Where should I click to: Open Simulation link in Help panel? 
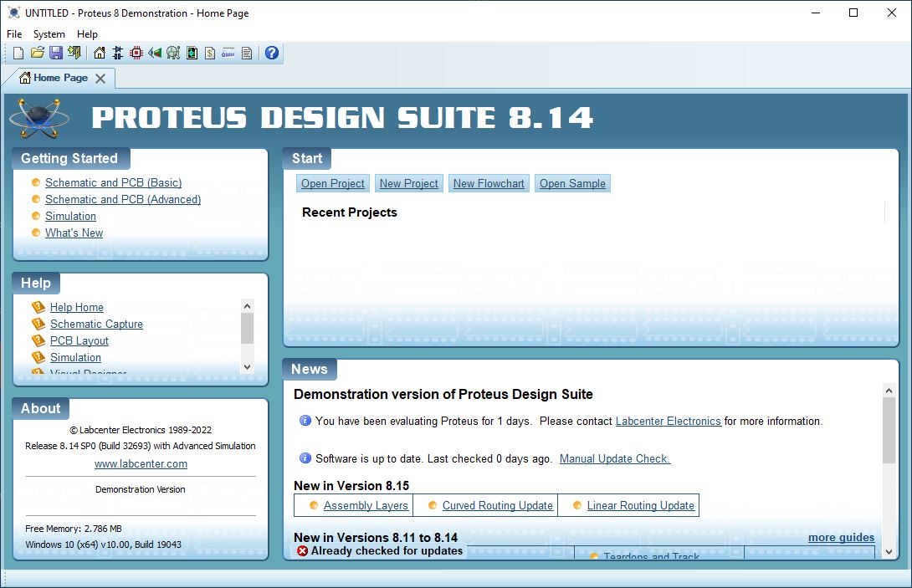75,358
